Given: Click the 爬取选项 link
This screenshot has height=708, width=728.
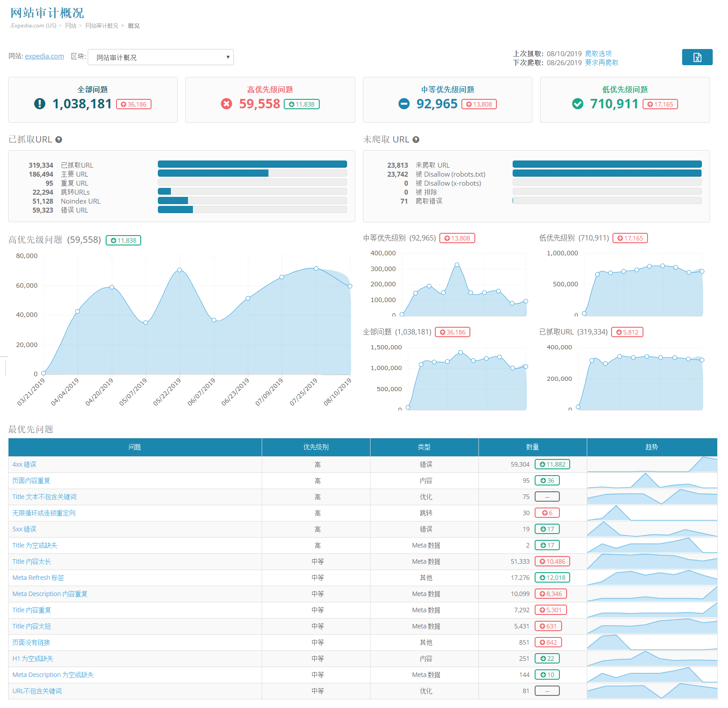Looking at the screenshot, I should pos(598,53).
